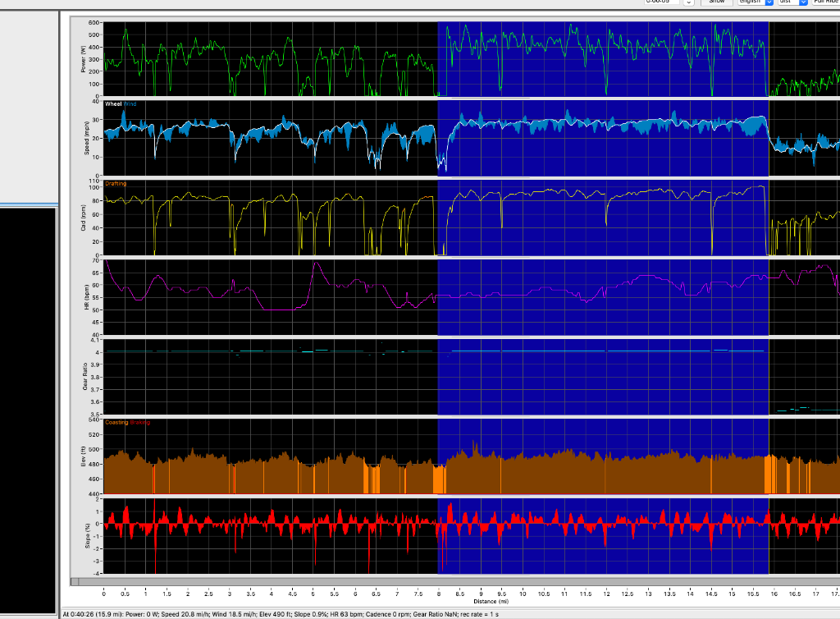Viewport: 840px width, 619px height.
Task: Select the Elev (ft) axis label
Action: pos(84,456)
